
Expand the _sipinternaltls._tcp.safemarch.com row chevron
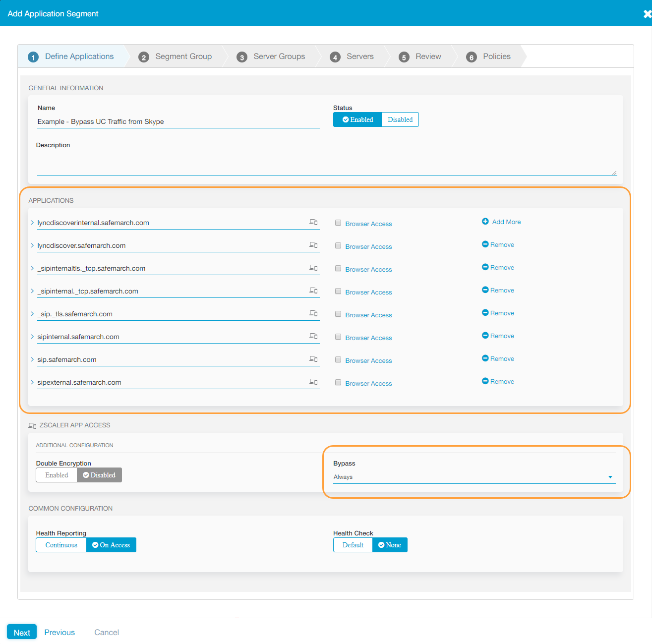click(x=32, y=268)
